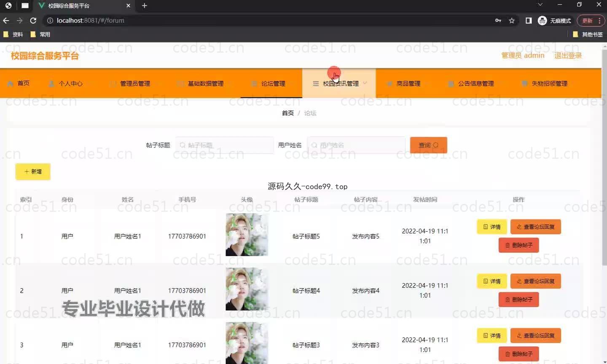The width and height of the screenshot is (607, 364).
Task: Open 其他书签 bookmarks folder
Action: tap(588, 35)
